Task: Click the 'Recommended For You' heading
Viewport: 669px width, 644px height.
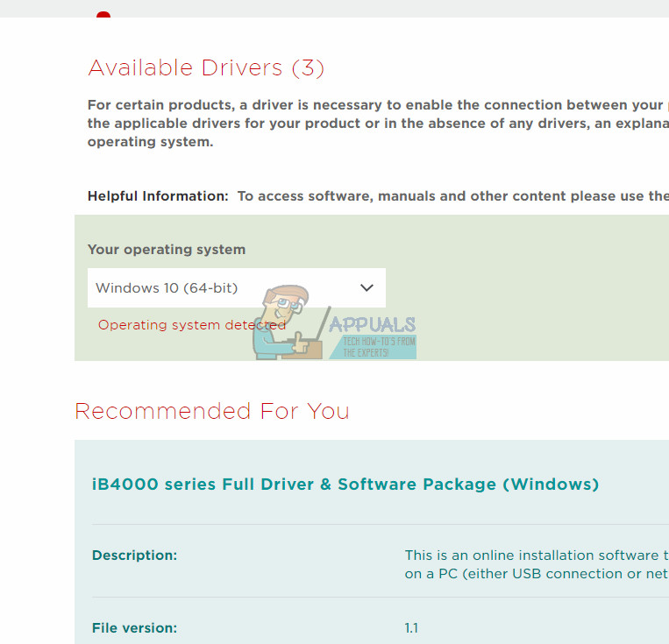Action: [x=212, y=411]
